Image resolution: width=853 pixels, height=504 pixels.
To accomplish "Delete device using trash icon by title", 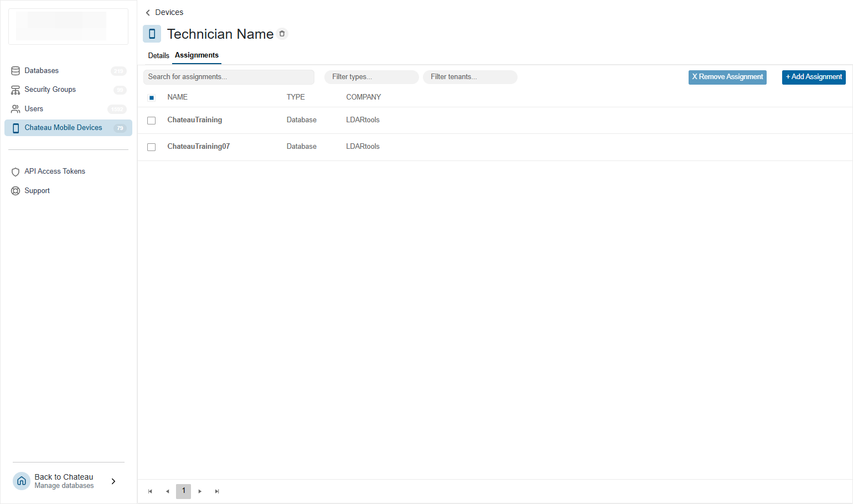I will pyautogui.click(x=282, y=34).
